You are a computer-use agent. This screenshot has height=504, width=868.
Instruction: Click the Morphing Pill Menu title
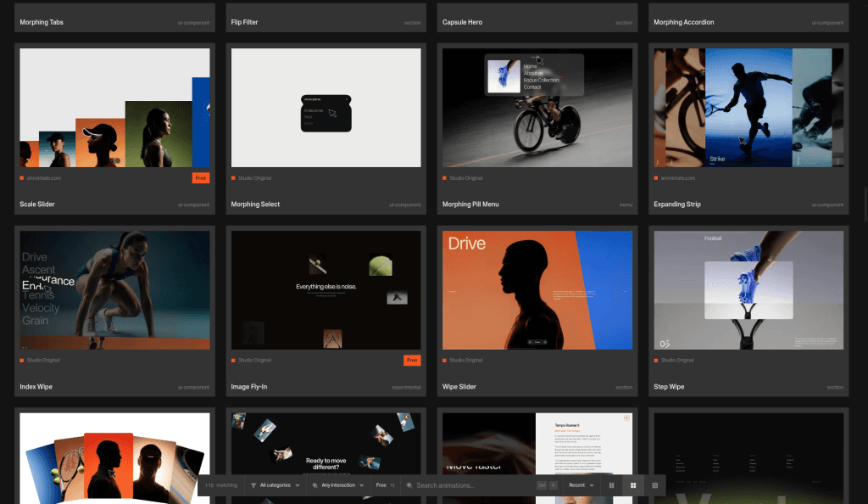click(x=470, y=204)
